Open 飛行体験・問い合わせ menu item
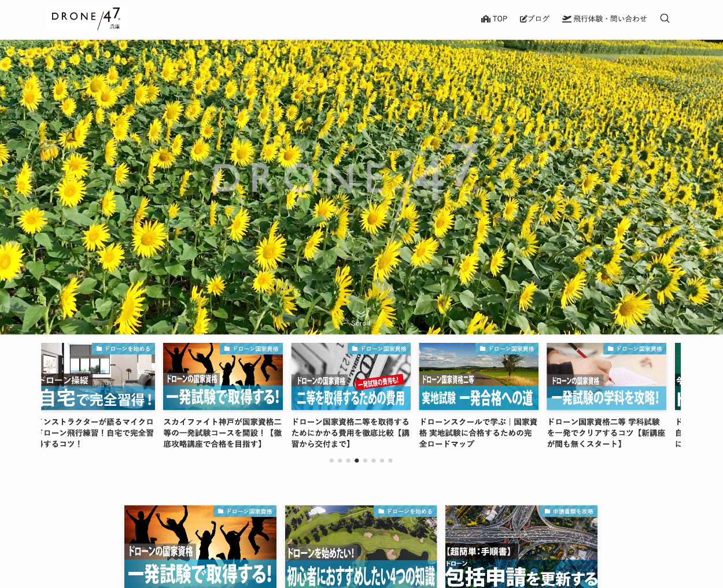The width and height of the screenshot is (723, 588). coord(604,19)
